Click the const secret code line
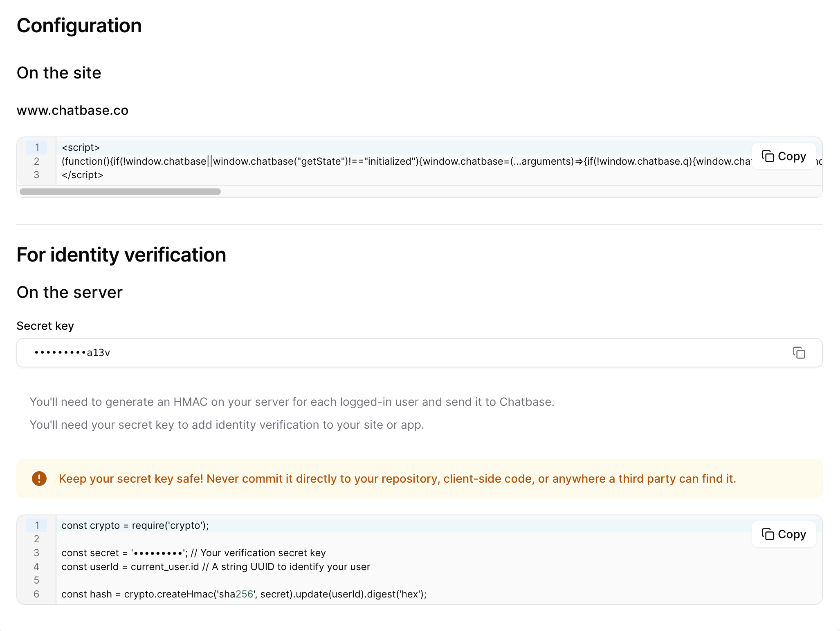The image size is (840, 631). coord(193,553)
